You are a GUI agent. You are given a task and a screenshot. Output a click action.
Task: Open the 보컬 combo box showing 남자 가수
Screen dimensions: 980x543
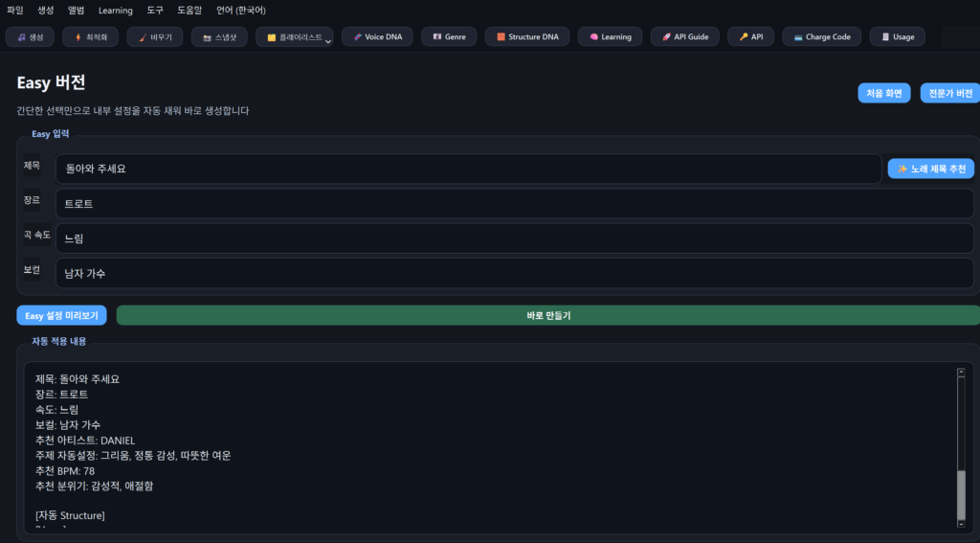pyautogui.click(x=515, y=273)
